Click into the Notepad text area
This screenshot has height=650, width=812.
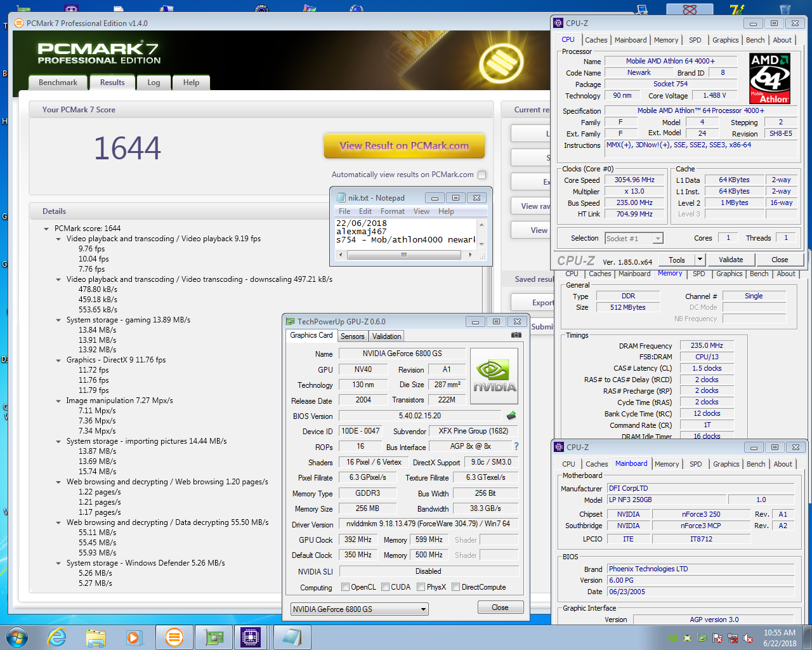click(x=406, y=234)
